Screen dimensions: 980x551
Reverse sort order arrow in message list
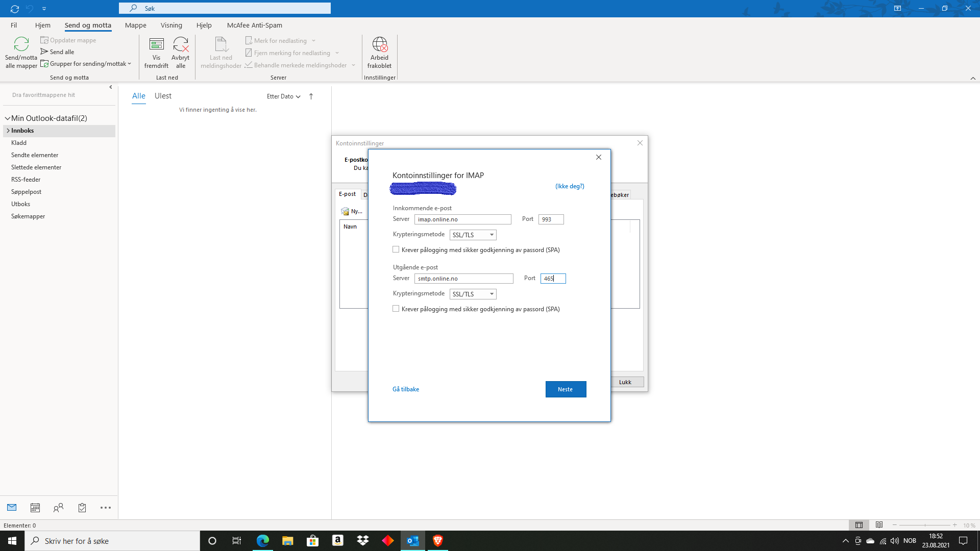tap(311, 96)
